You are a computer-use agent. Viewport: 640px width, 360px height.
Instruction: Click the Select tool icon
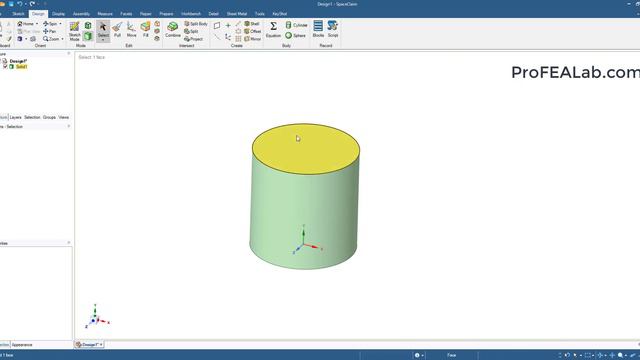point(103,27)
